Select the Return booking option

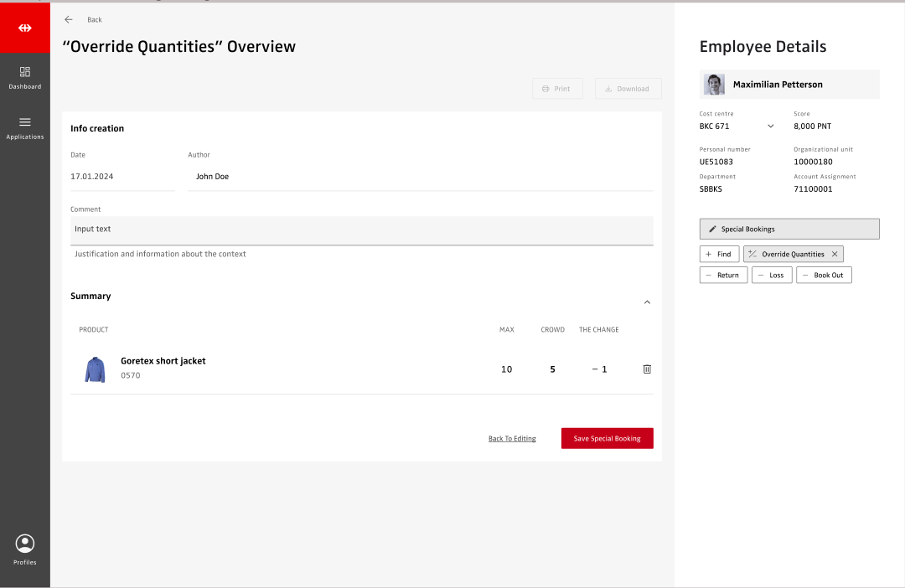pyautogui.click(x=722, y=275)
